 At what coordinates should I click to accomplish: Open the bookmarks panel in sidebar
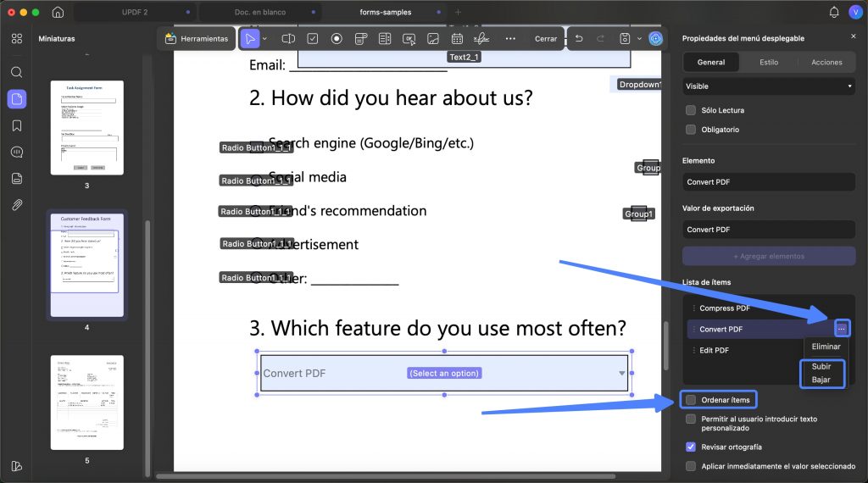point(17,125)
